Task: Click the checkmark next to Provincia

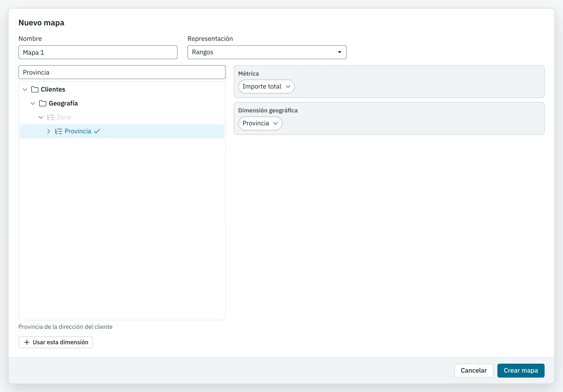Action: click(97, 131)
